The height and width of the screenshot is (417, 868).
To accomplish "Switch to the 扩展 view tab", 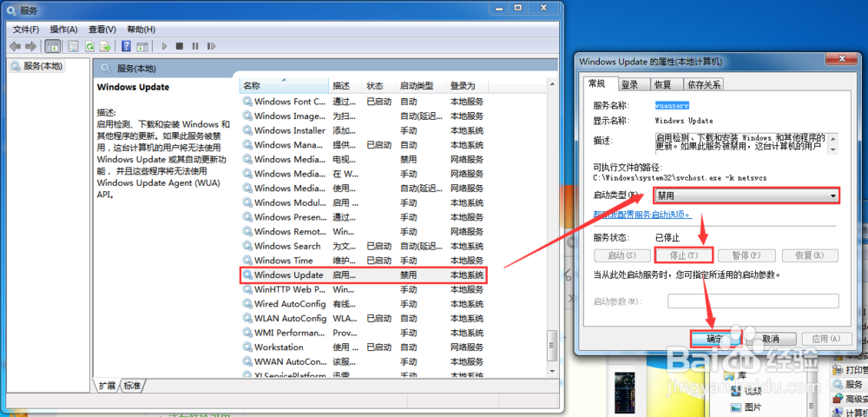I will pyautogui.click(x=108, y=386).
